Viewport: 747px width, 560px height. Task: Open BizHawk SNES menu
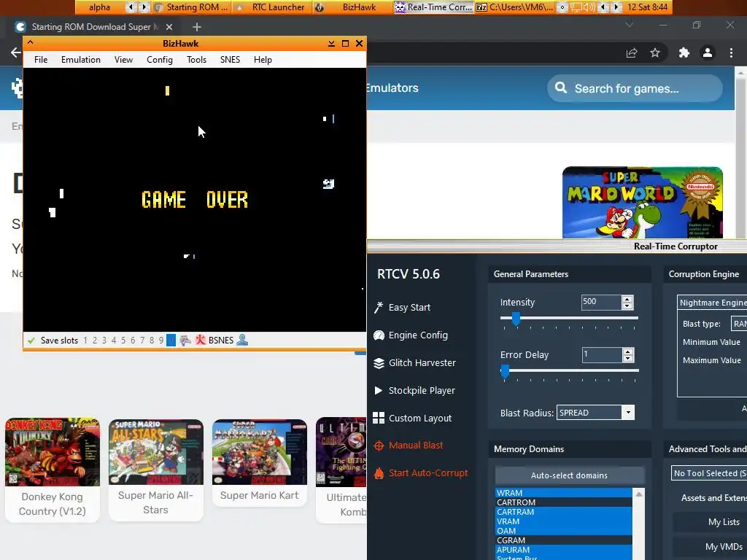[230, 60]
